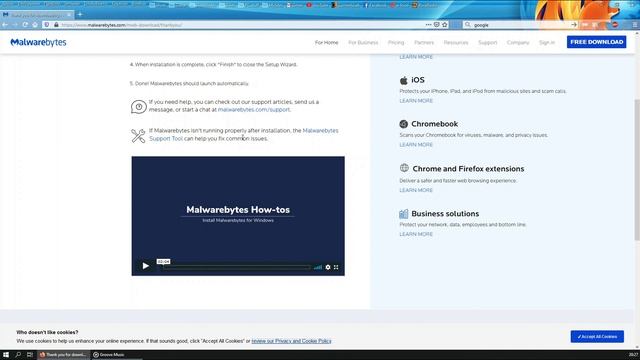The width and height of the screenshot is (640, 360).
Task: Open Task View on taskbar
Action: pos(30,355)
